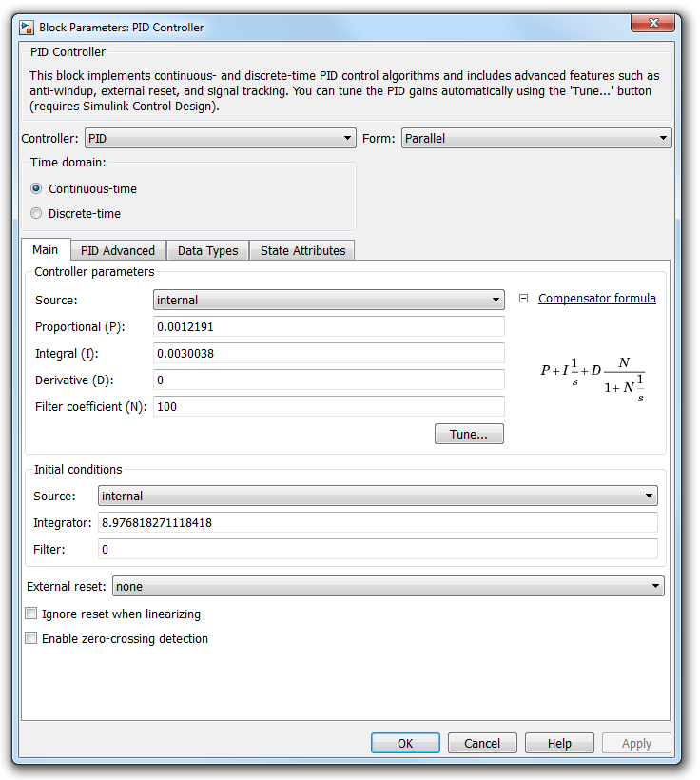Click the 'Time domain:' label

pos(68,162)
